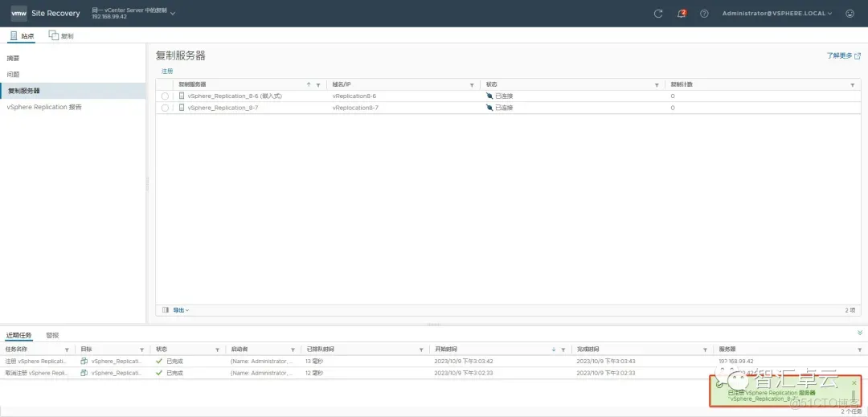Open filter for 目标 column

click(142, 350)
